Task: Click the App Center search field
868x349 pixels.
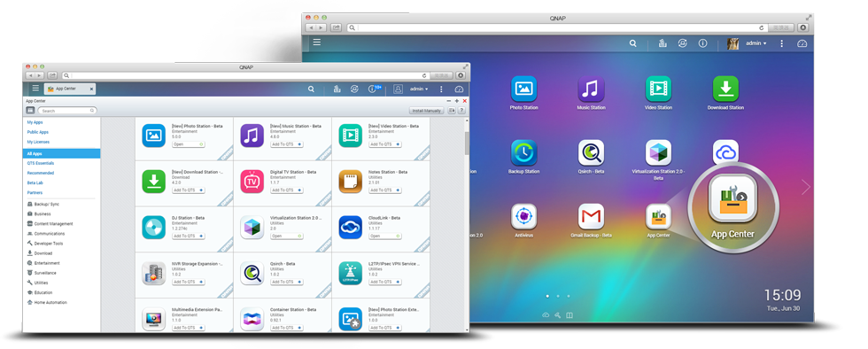Action: (67, 111)
